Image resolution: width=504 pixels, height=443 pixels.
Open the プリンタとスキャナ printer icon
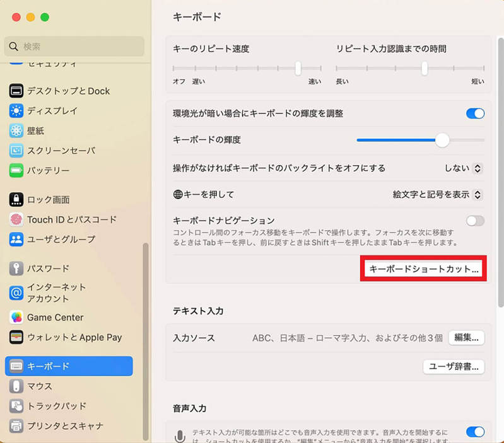coord(16,426)
